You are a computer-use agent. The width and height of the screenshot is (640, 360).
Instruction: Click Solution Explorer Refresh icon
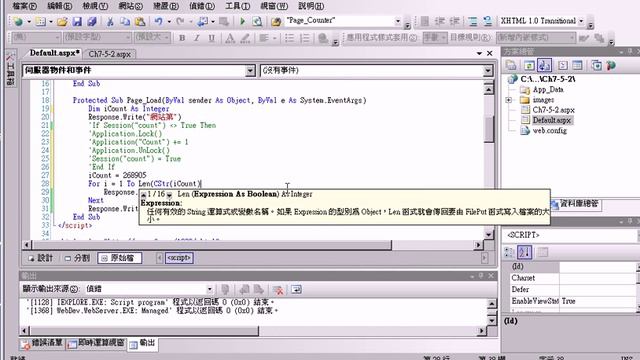point(529,65)
